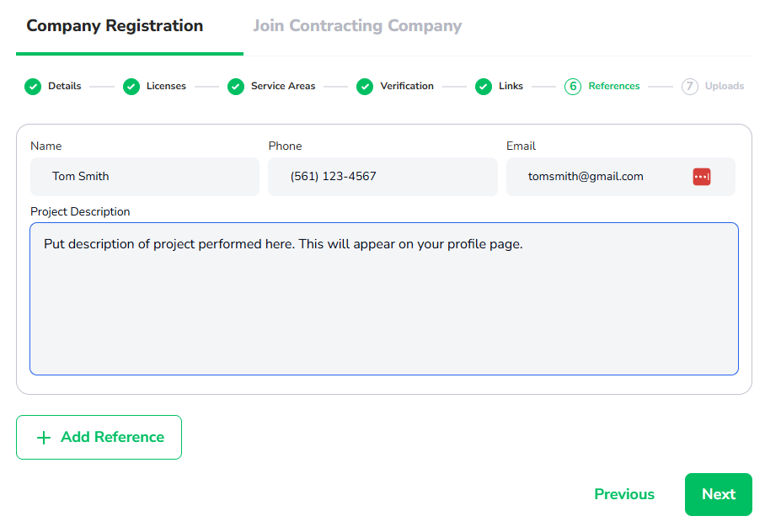Go back with the Previous link
Screen dimensions: 765x532
pos(624,494)
